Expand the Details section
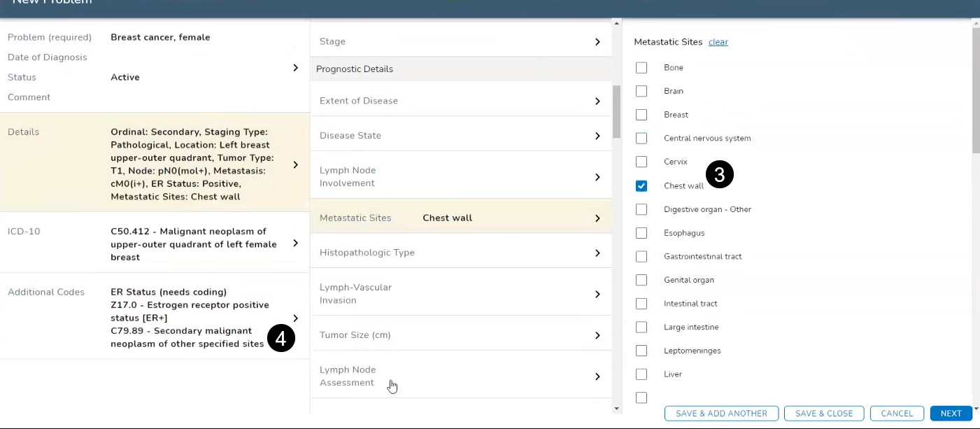The width and height of the screenshot is (980, 429). click(x=295, y=164)
